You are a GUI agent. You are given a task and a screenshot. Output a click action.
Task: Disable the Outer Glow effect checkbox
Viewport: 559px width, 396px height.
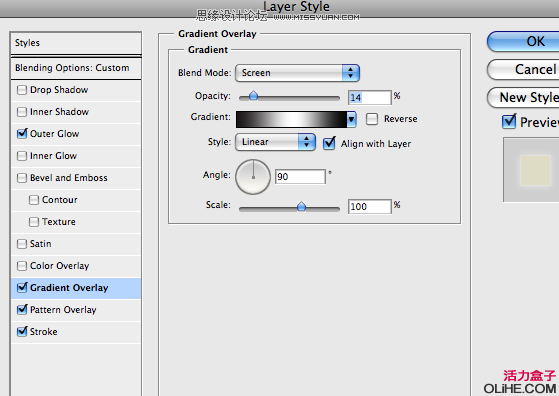coord(22,134)
